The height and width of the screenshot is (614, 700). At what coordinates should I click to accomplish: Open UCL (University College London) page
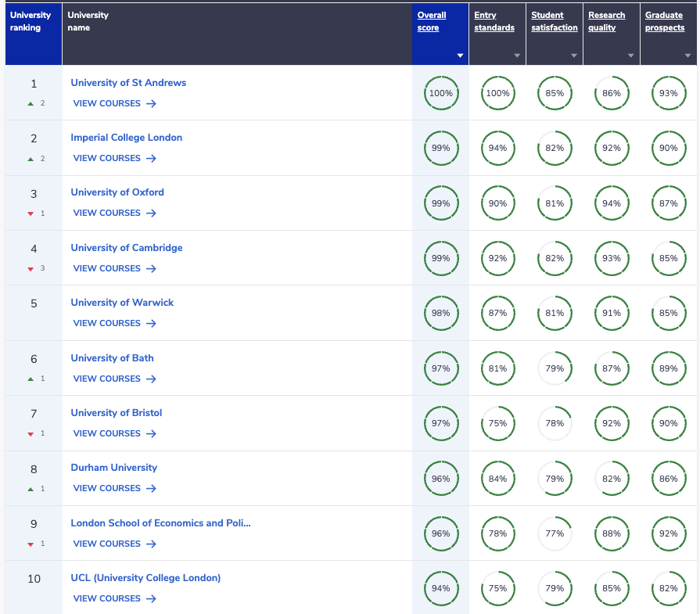click(145, 578)
